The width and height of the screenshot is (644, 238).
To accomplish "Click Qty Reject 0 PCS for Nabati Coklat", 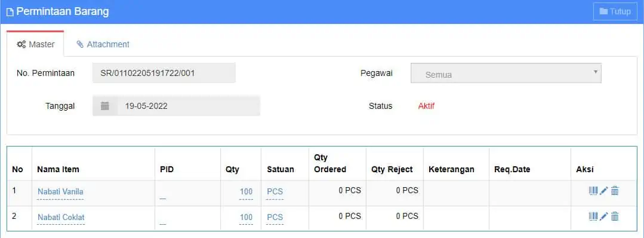I will click(407, 216).
